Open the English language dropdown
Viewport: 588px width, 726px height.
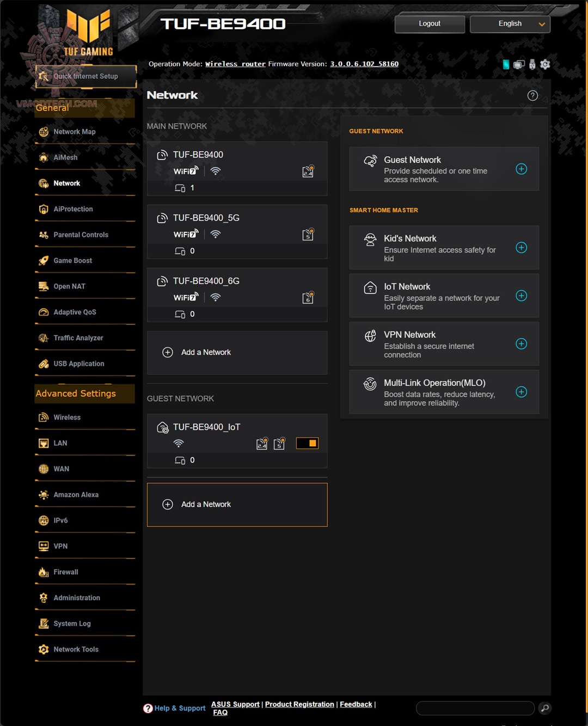tap(510, 24)
